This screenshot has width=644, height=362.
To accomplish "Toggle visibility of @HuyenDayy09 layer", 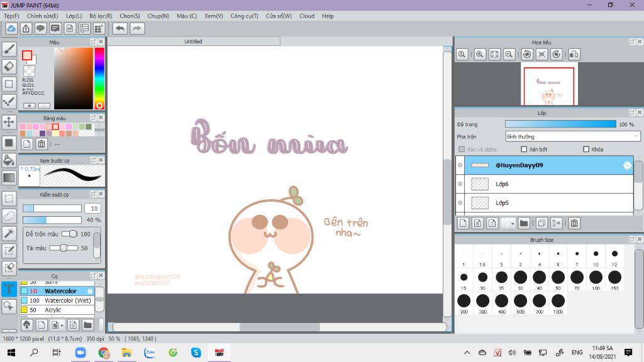I will (460, 165).
